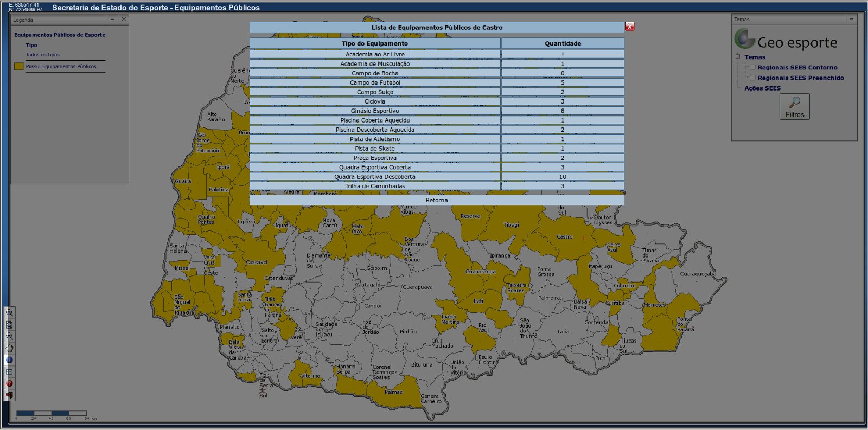Select the blue info identify tool

coord(9,360)
